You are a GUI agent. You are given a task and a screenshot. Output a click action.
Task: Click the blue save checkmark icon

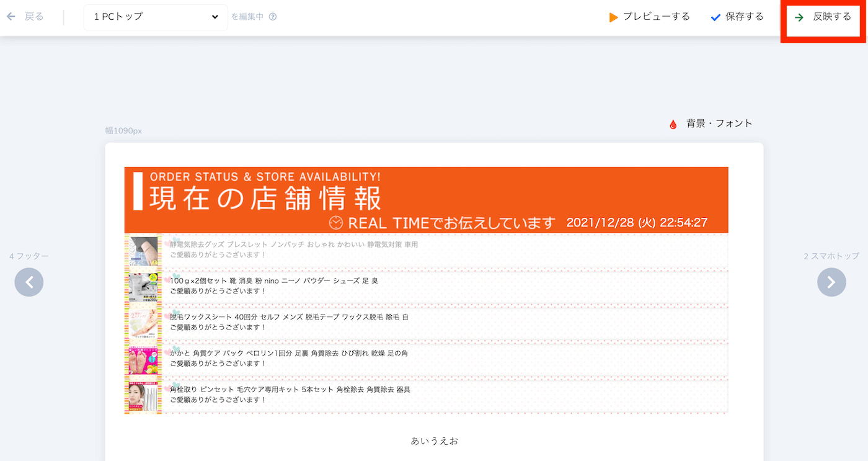click(x=715, y=17)
